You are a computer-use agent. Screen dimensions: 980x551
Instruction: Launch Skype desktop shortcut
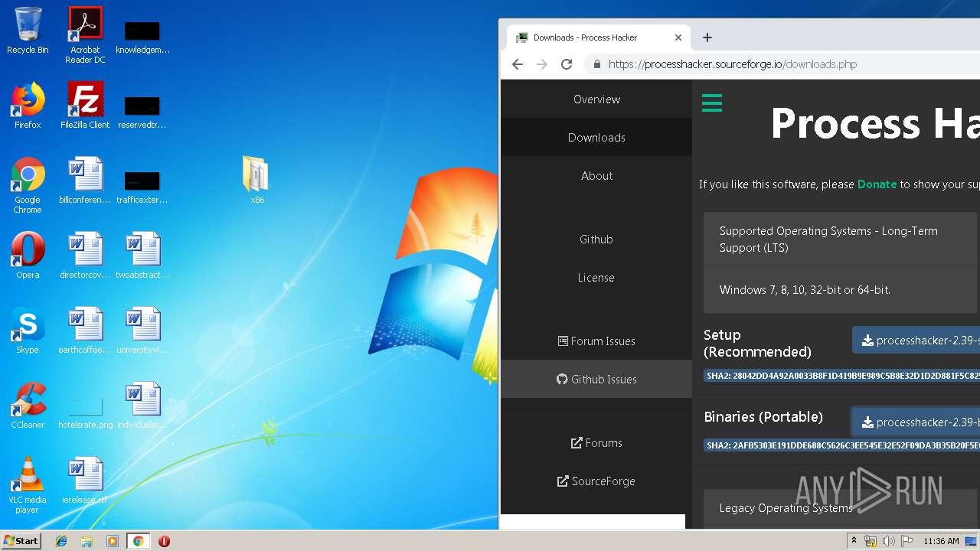click(x=28, y=331)
